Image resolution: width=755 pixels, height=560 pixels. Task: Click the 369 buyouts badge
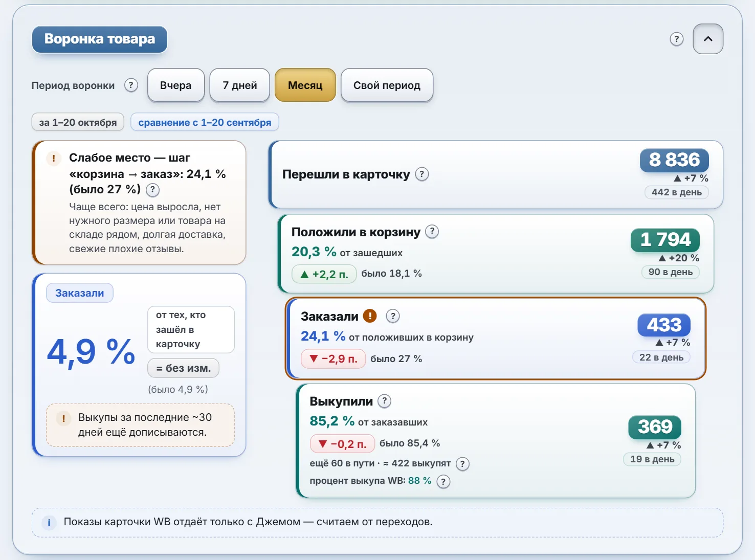pyautogui.click(x=655, y=427)
